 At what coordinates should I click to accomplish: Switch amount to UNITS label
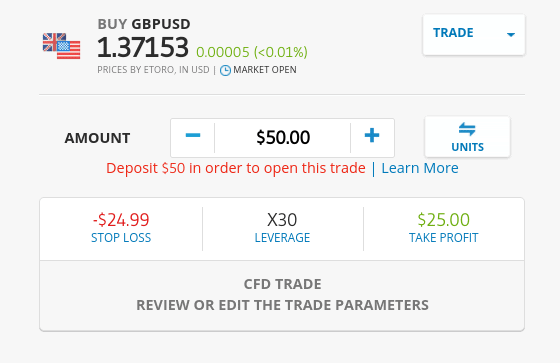(x=468, y=147)
